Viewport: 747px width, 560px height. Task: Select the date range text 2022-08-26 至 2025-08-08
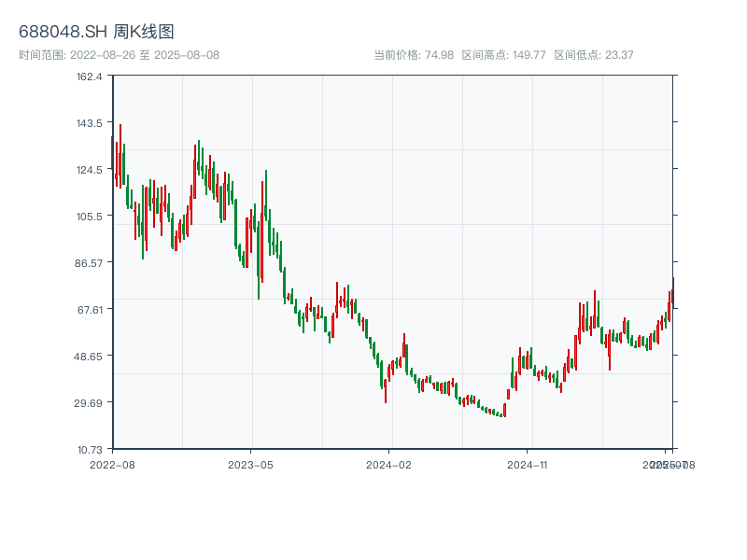point(145,55)
